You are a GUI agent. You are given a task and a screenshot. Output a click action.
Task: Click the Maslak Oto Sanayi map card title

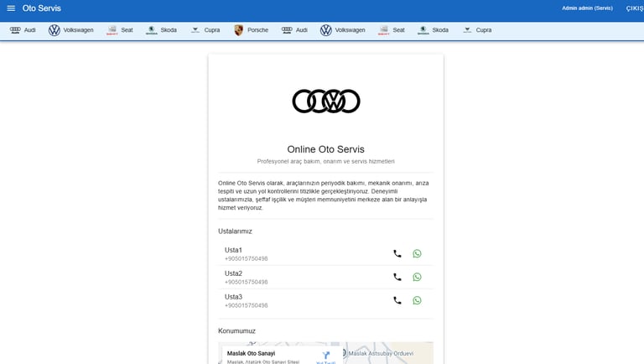click(x=251, y=353)
